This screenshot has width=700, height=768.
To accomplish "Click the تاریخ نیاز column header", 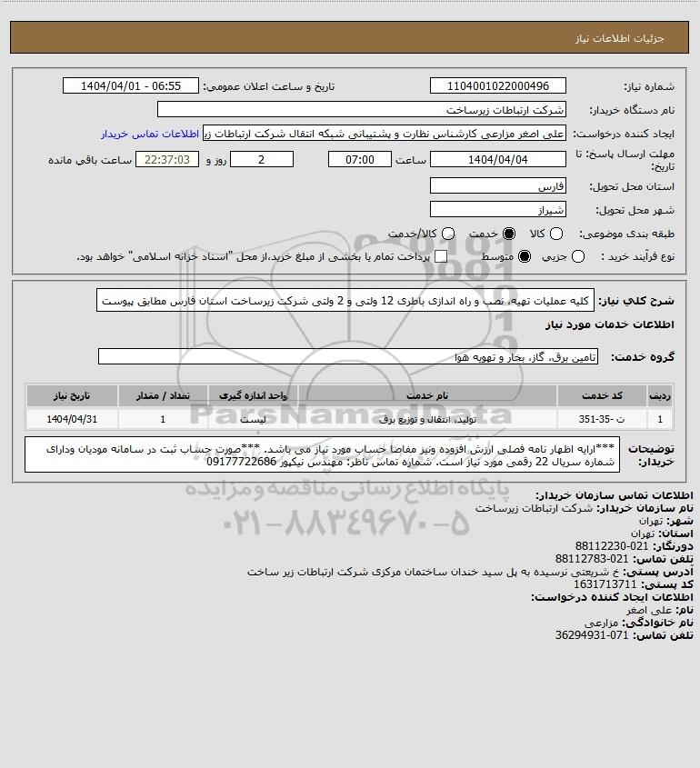I will [72, 395].
